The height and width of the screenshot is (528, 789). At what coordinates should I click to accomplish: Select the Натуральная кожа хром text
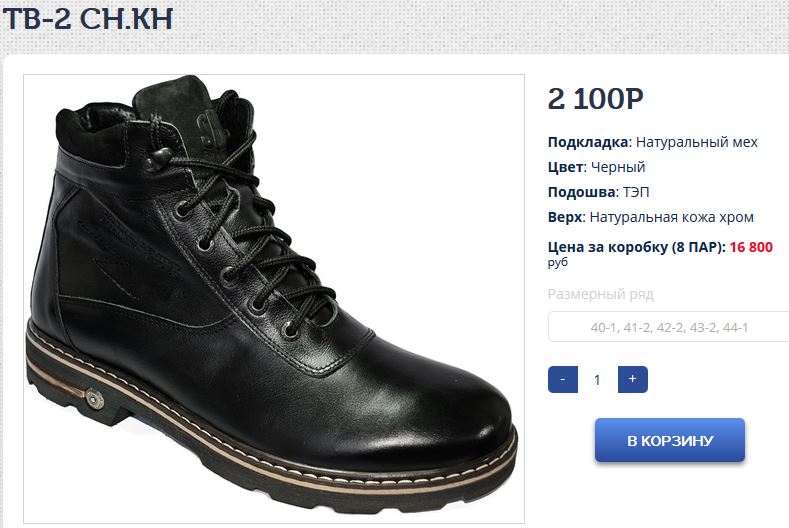click(672, 217)
